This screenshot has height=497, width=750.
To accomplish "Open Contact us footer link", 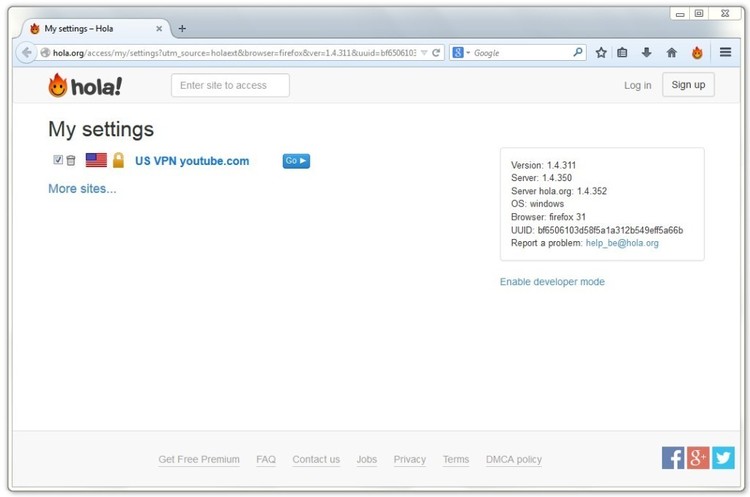I will pyautogui.click(x=316, y=459).
